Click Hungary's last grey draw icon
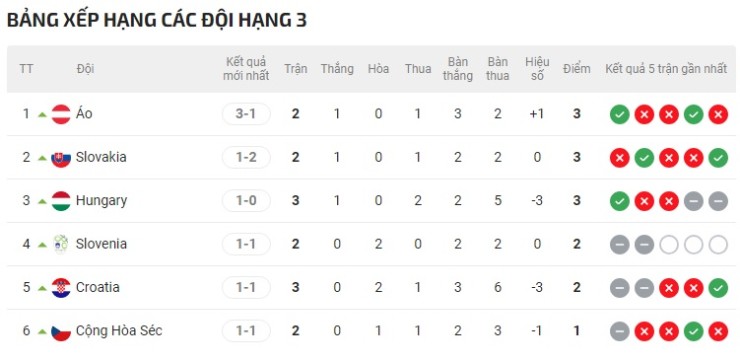 [x=718, y=201]
